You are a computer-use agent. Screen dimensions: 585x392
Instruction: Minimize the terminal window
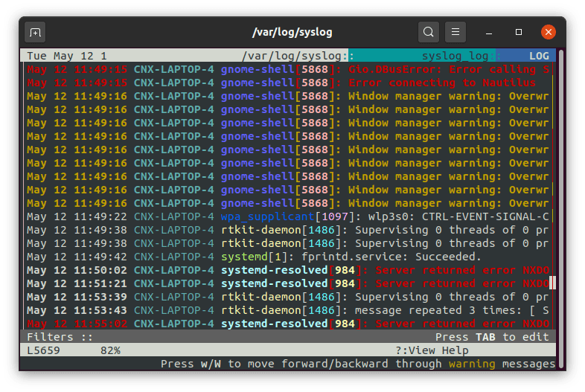489,33
